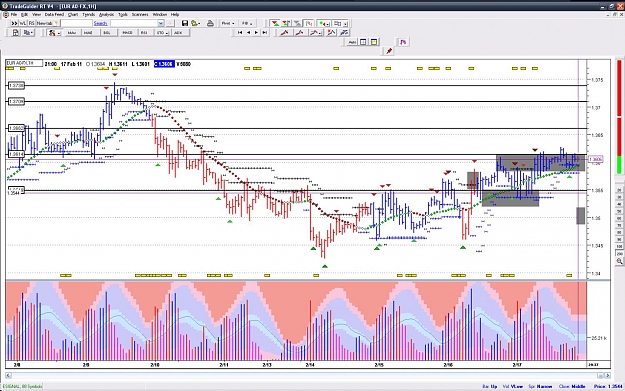Click the Add text button

(x=352, y=42)
